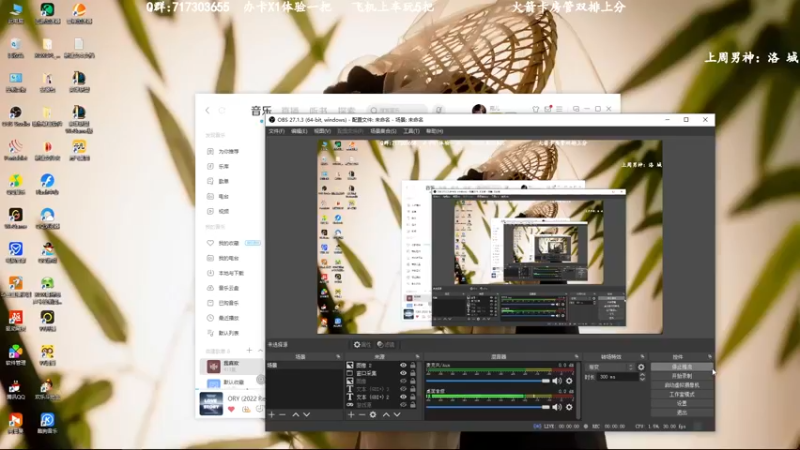Toggle visibility of 图像 2 source
The image size is (800, 450).
pos(403,365)
